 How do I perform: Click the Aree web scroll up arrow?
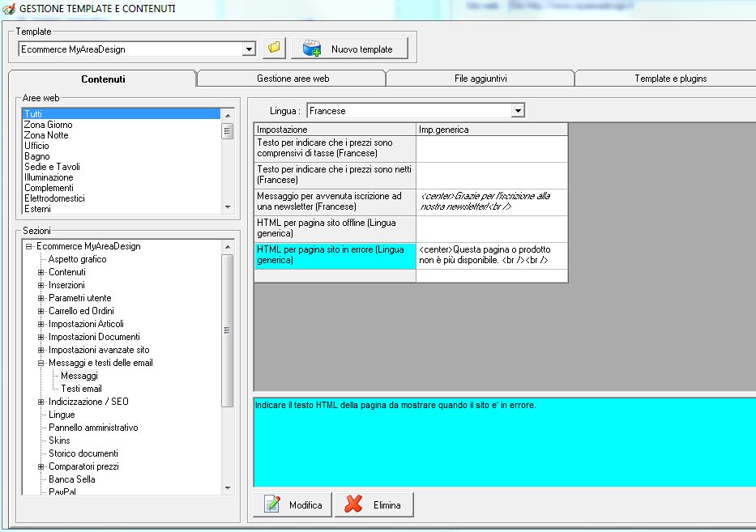pyautogui.click(x=228, y=116)
